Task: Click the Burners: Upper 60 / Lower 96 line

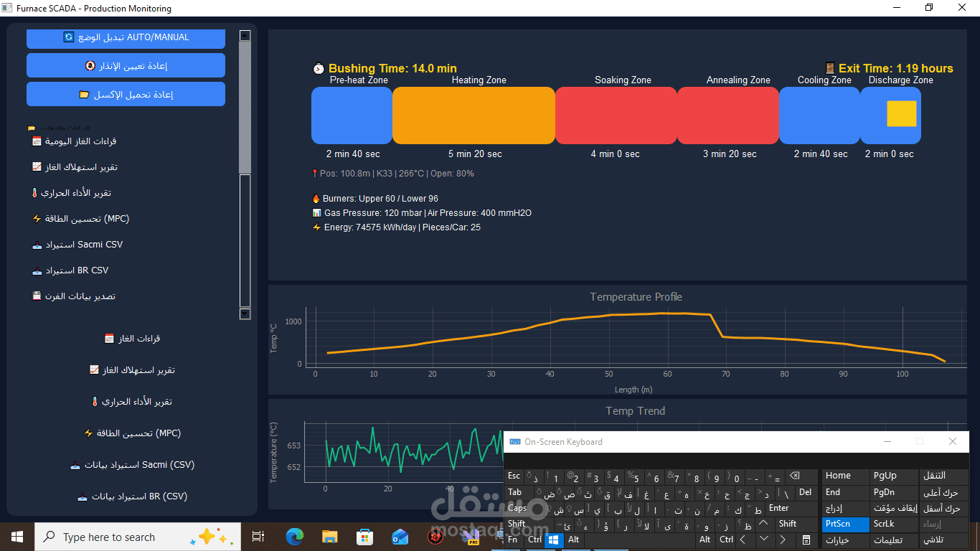Action: pyautogui.click(x=375, y=199)
